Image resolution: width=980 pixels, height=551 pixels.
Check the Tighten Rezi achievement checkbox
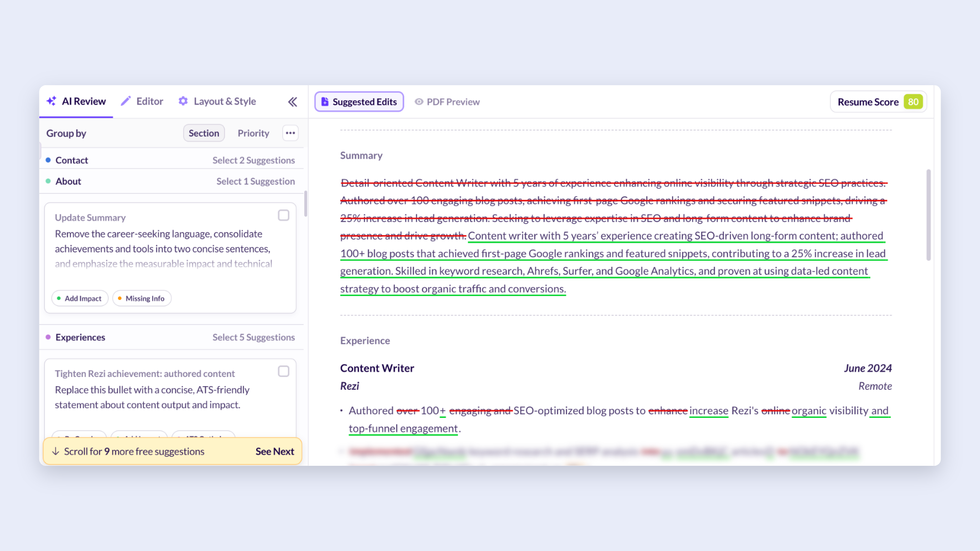283,371
